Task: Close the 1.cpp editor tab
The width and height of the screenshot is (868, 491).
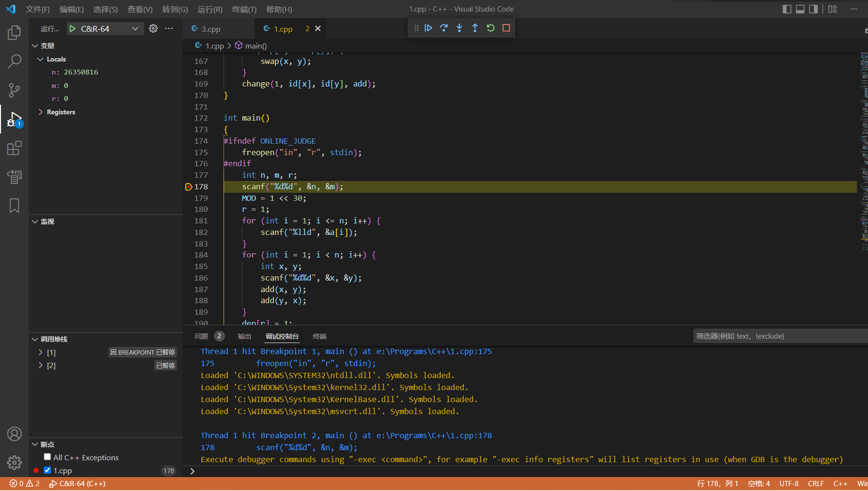Action: (318, 29)
